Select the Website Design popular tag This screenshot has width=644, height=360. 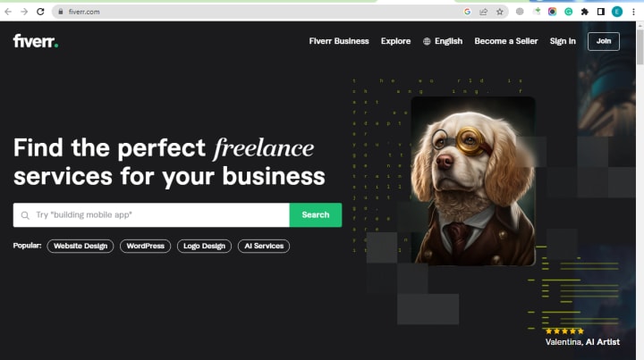pos(80,246)
